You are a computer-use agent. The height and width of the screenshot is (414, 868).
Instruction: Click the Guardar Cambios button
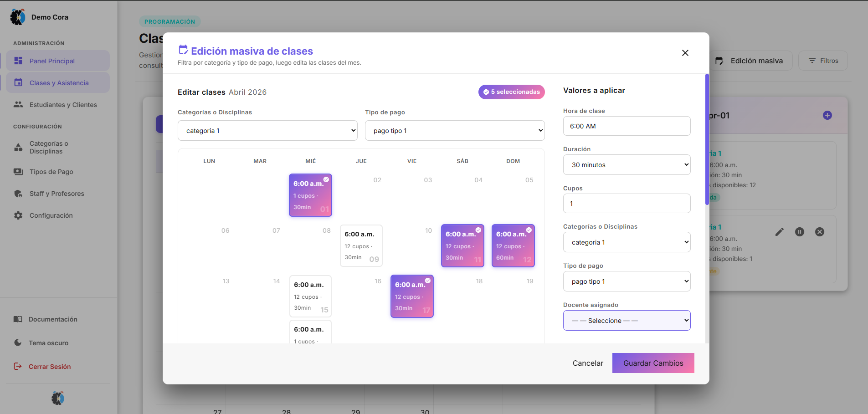point(653,363)
